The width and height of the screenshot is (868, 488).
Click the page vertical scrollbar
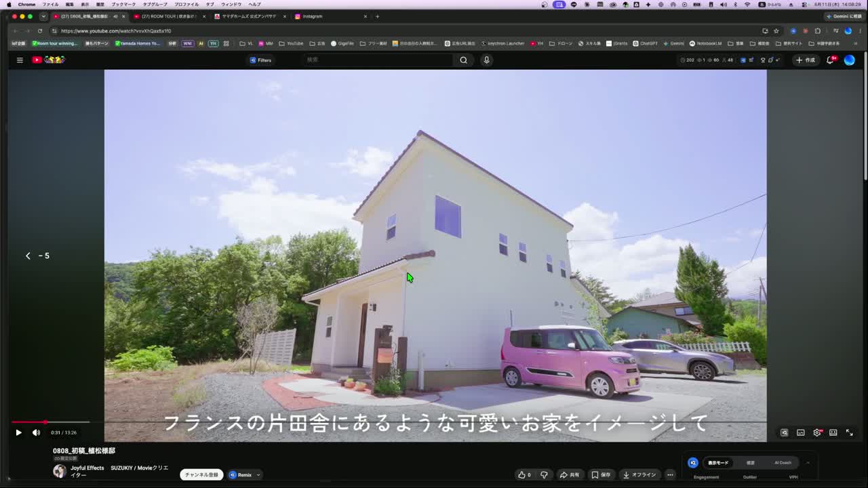[x=865, y=115]
